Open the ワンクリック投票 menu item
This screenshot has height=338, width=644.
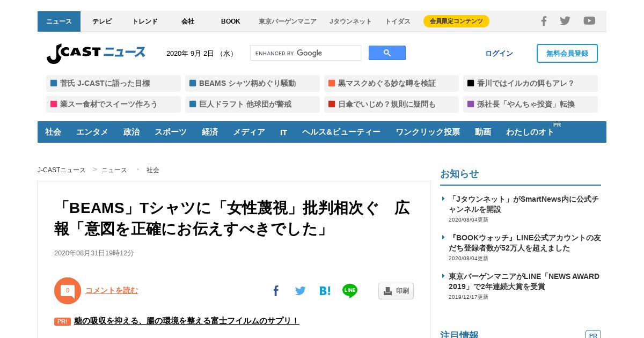click(x=428, y=132)
